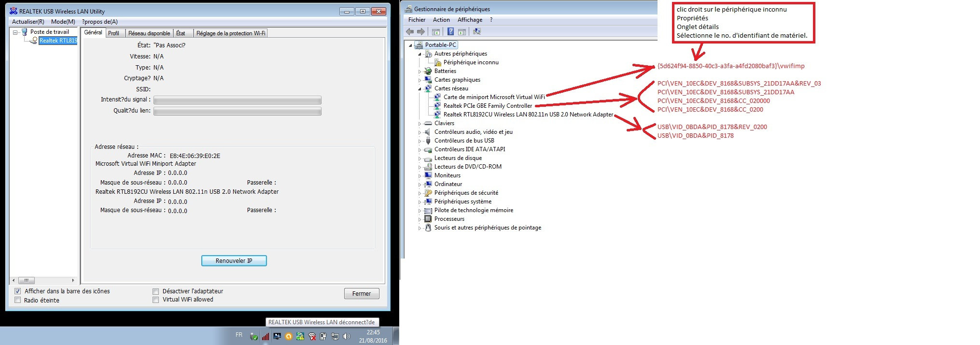Collapse the Portable-PC root node
Screen dimensions: 980x345
(411, 45)
